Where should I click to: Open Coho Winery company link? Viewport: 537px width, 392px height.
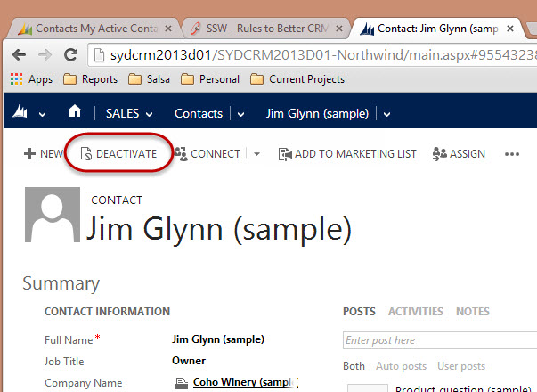(242, 383)
